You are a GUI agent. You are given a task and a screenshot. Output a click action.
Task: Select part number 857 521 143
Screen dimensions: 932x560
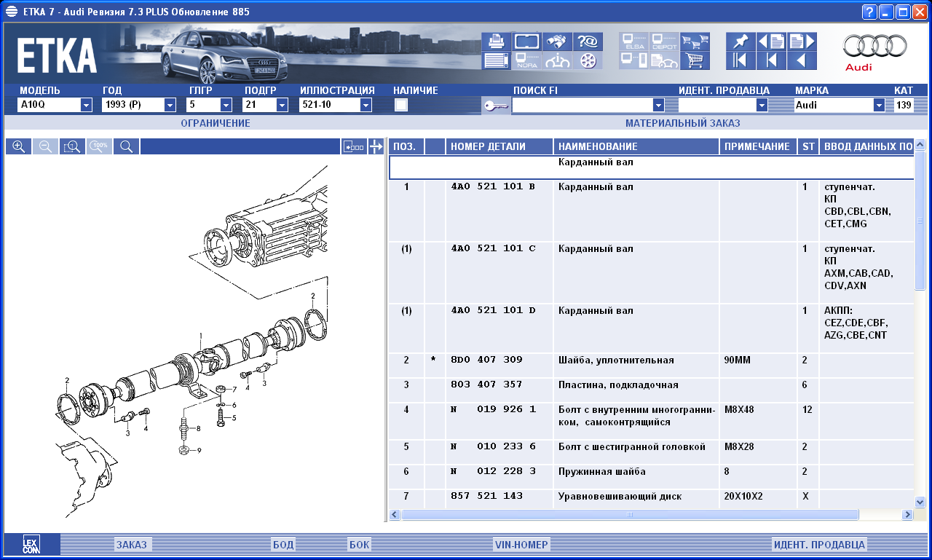(x=486, y=496)
